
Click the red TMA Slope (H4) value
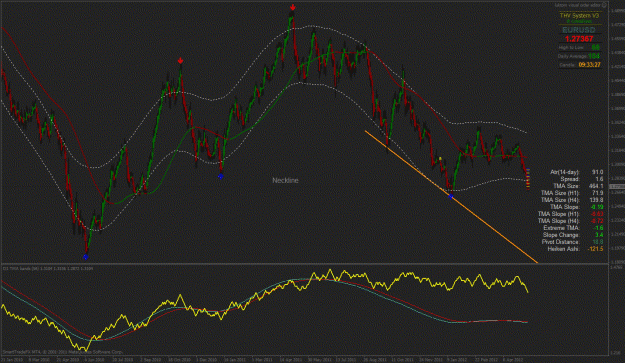click(597, 221)
